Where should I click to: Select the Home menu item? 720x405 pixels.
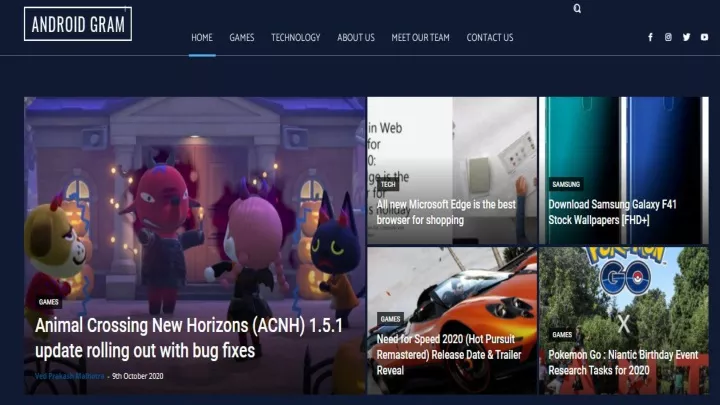[202, 38]
